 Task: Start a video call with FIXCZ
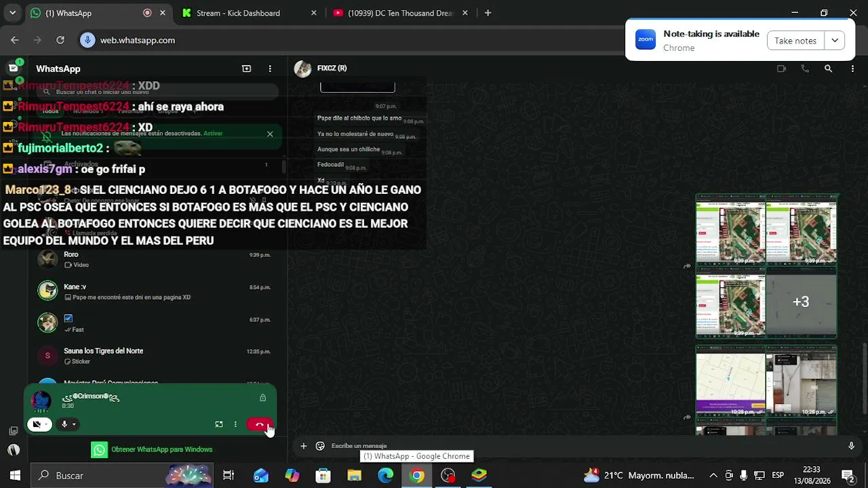[x=781, y=68]
